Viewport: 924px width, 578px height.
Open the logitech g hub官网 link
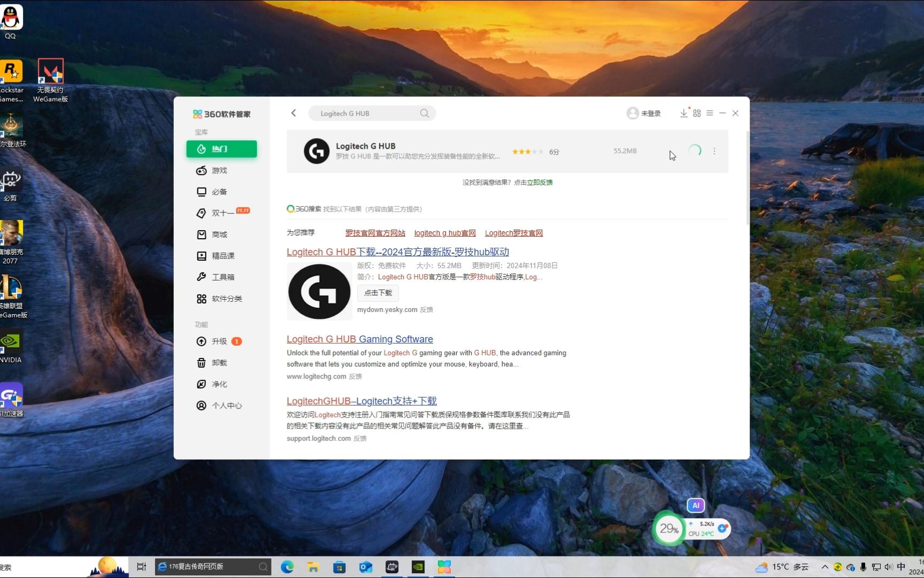[445, 233]
